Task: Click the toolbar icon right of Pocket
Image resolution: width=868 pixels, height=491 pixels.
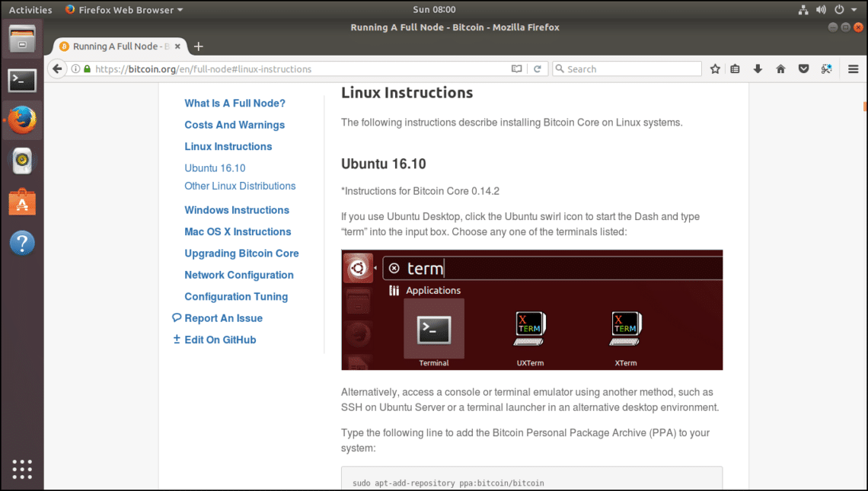Action: [826, 69]
